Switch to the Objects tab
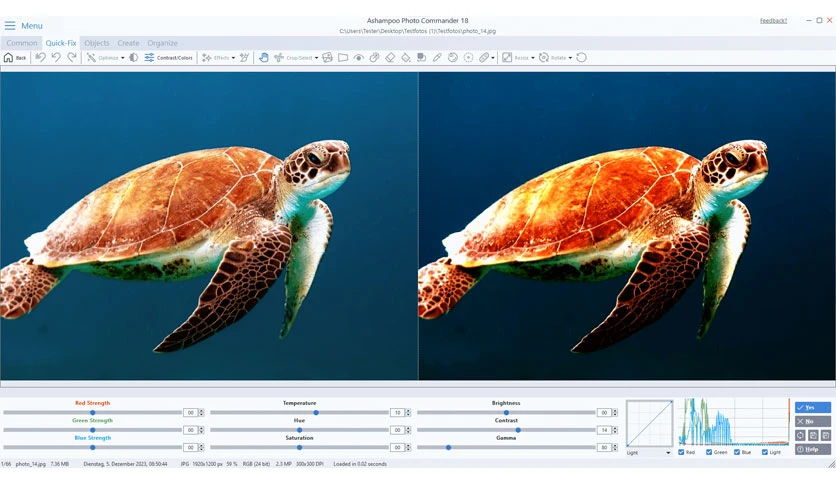This screenshot has height=484, width=836. point(97,43)
